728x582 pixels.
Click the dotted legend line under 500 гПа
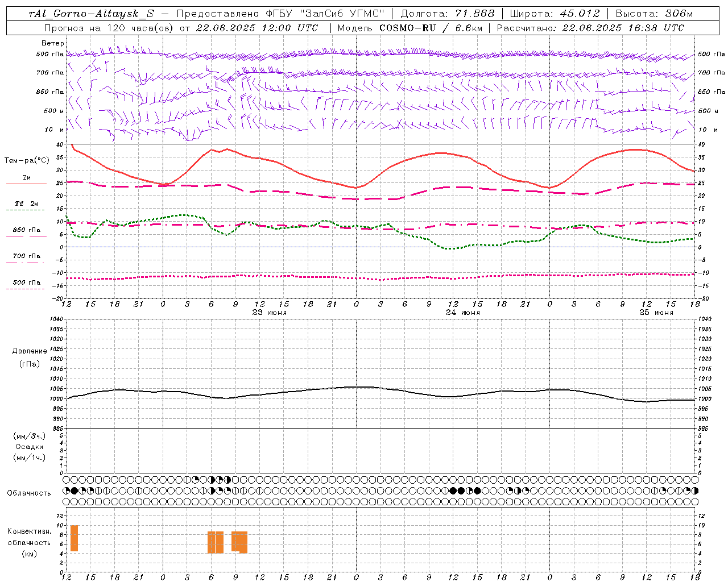pos(26,289)
